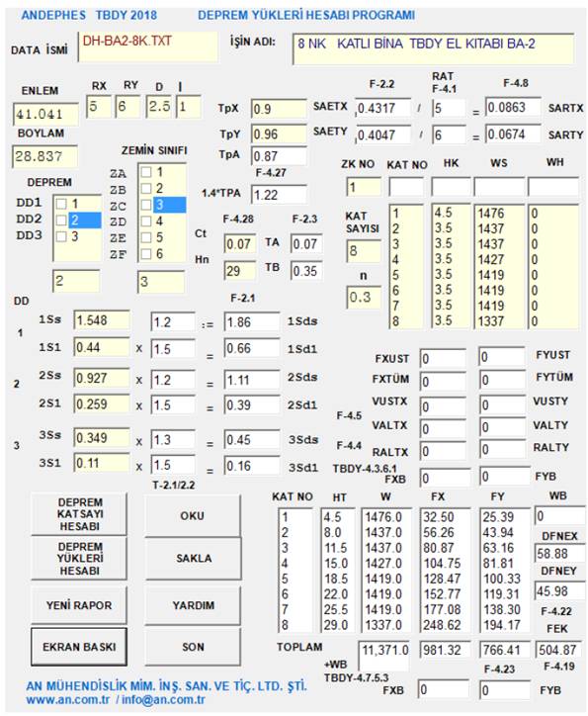
Task: Select soil class ZF checkbox 6
Action: point(146,254)
